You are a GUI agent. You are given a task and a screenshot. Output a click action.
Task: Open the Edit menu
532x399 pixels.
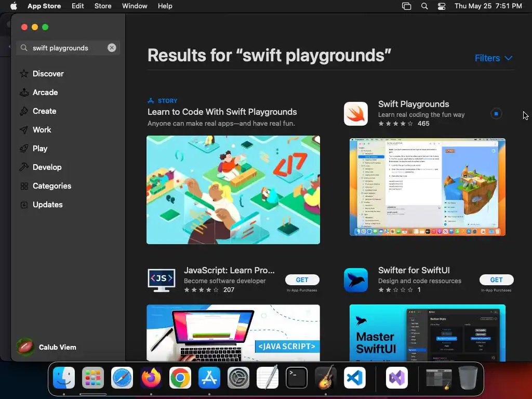(x=78, y=6)
